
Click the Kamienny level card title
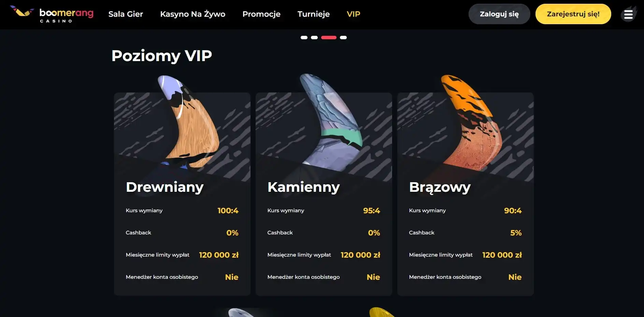pyautogui.click(x=303, y=187)
